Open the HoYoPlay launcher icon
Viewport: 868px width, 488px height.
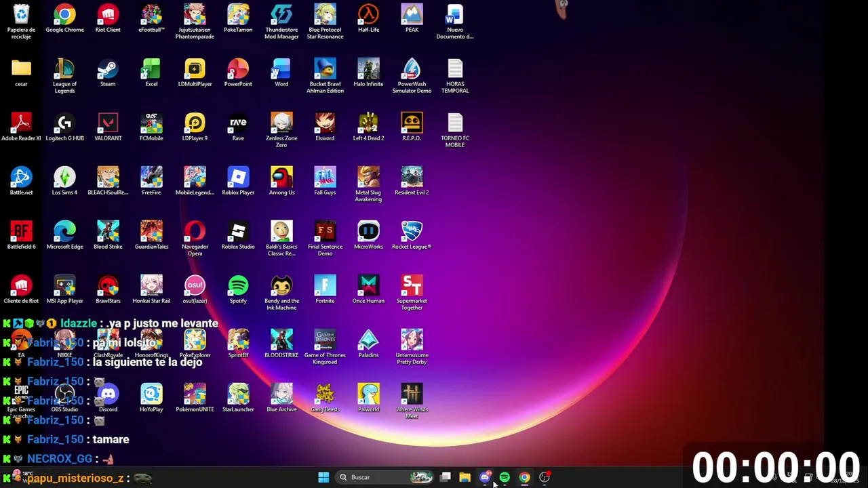151,399
